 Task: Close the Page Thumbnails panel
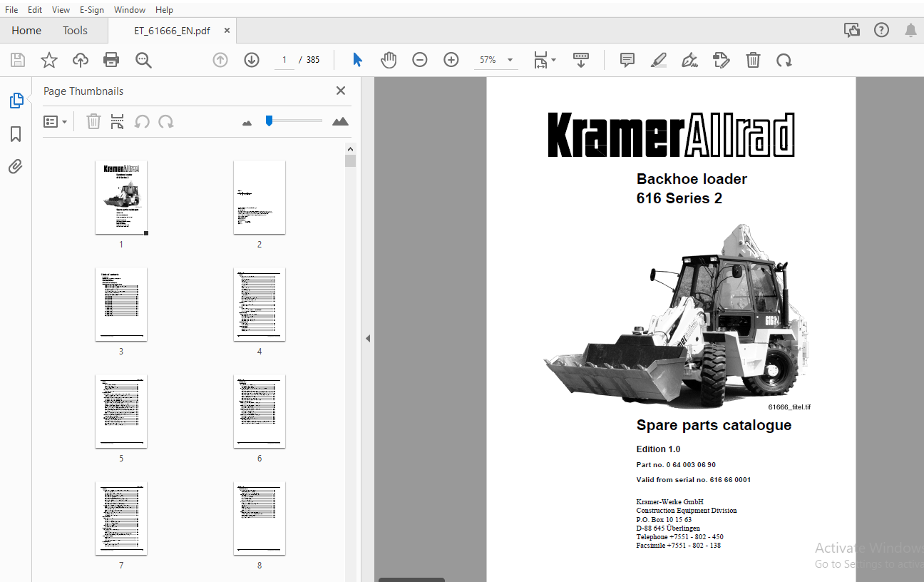pyautogui.click(x=341, y=91)
